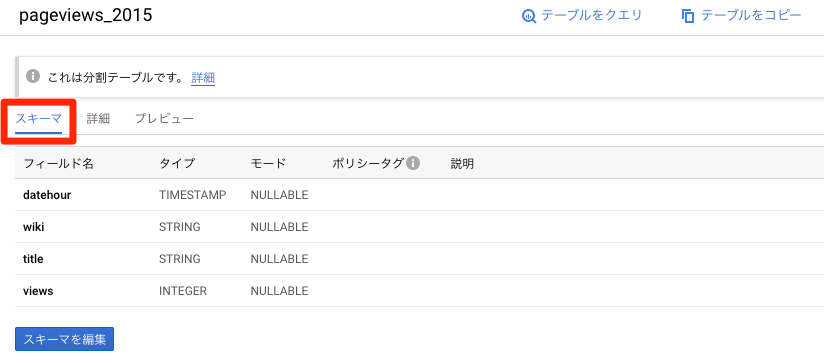The width and height of the screenshot is (824, 363).
Task: Click the query table magnifier icon
Action: click(x=528, y=16)
